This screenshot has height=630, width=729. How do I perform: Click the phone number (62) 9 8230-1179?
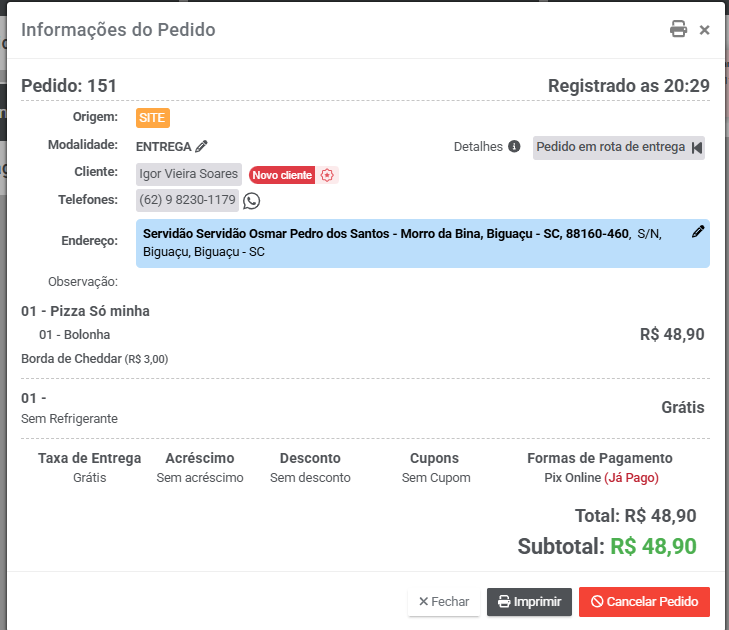click(188, 200)
